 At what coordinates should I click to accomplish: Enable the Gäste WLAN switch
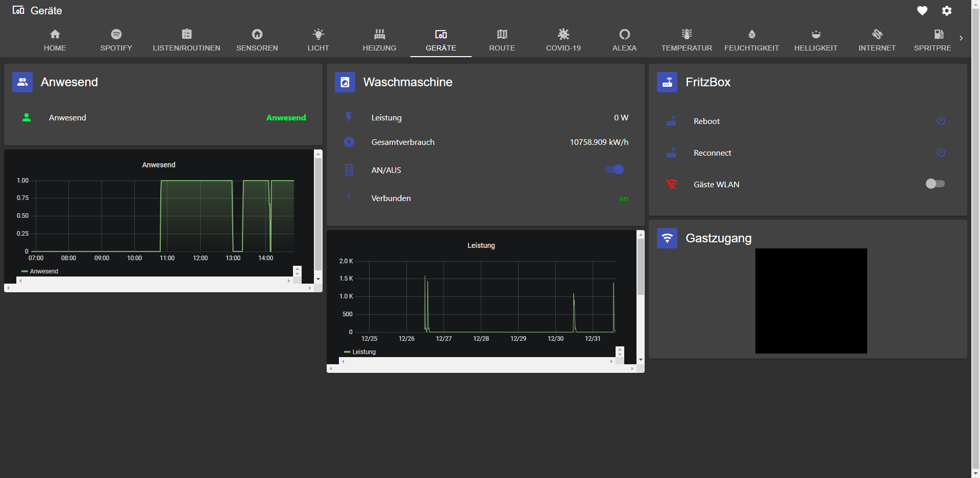coord(935,184)
